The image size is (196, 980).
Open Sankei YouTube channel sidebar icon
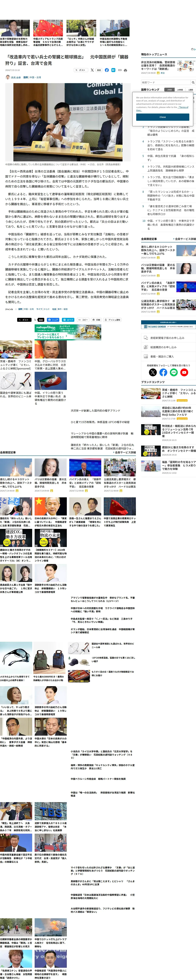click(184, 372)
